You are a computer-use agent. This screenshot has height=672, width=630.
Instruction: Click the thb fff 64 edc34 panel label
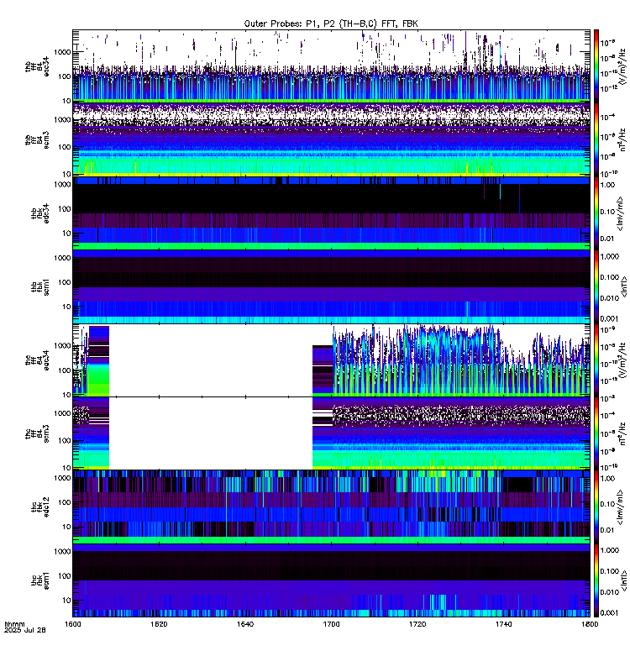pyautogui.click(x=37, y=67)
